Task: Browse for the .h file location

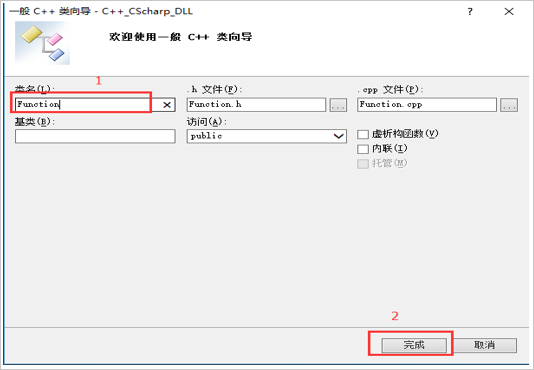Action: click(x=338, y=105)
